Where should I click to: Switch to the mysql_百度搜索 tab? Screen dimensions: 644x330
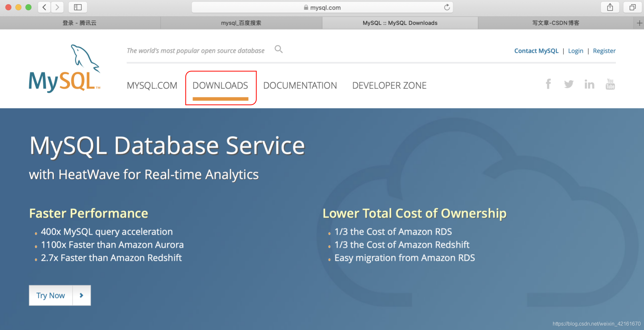tap(241, 23)
